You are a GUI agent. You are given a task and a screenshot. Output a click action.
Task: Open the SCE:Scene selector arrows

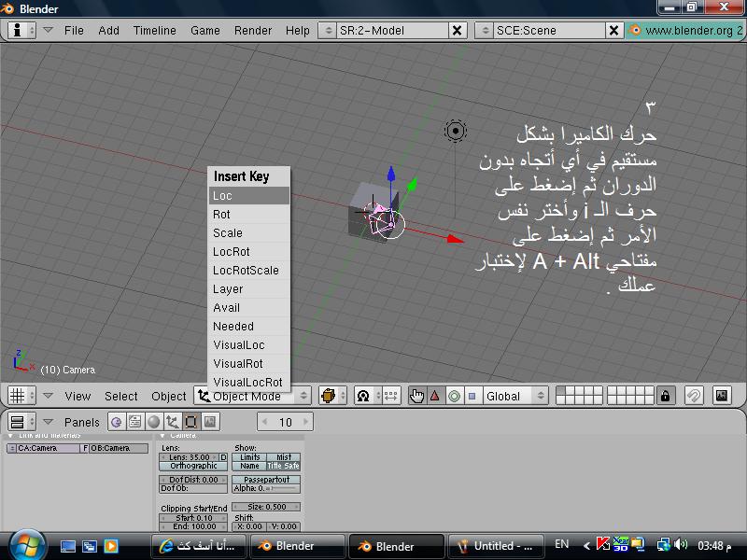coord(485,31)
